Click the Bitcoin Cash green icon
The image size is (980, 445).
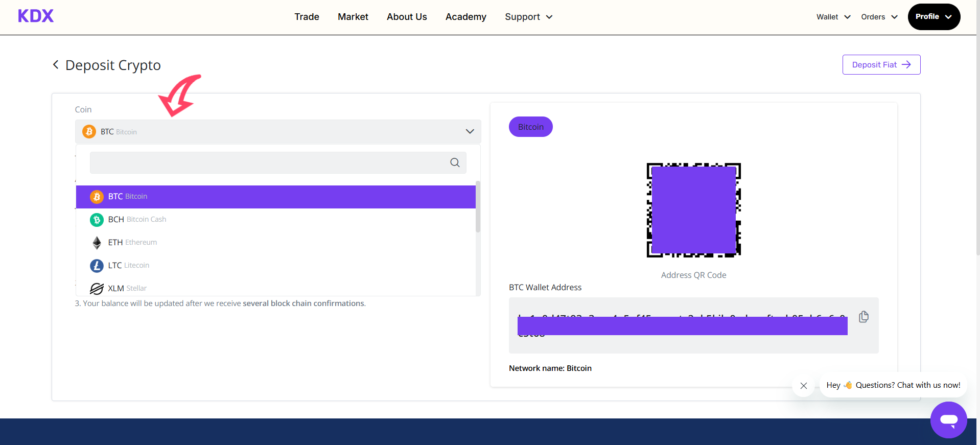tap(97, 220)
